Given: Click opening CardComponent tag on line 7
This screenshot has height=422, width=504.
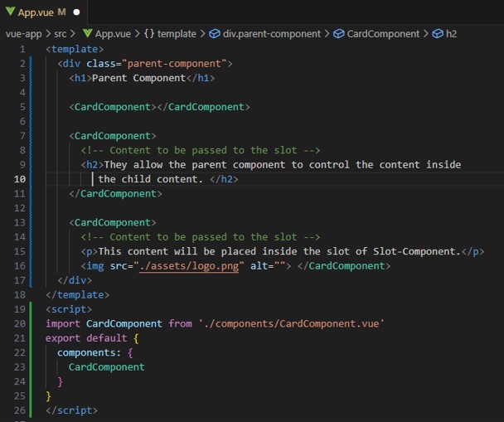Looking at the screenshot, I should [113, 136].
